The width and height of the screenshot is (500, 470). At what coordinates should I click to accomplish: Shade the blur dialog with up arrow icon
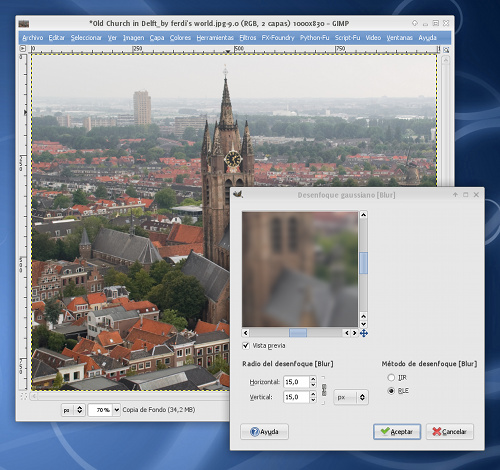pos(455,195)
